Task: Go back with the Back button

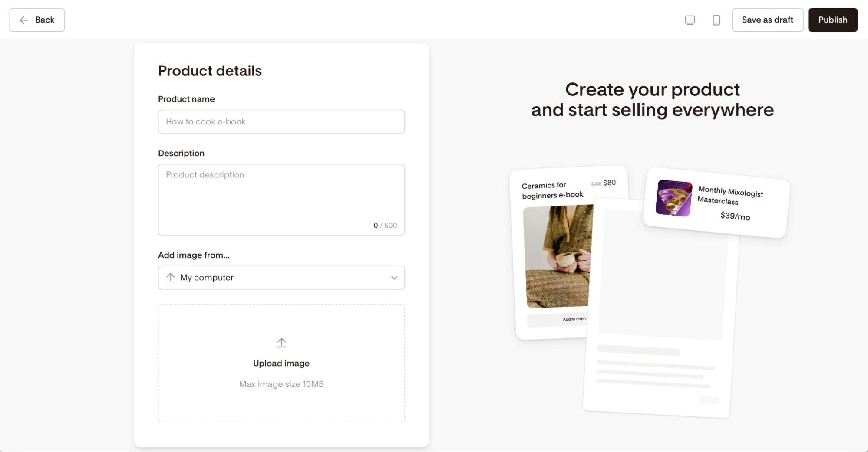Action: [x=37, y=20]
